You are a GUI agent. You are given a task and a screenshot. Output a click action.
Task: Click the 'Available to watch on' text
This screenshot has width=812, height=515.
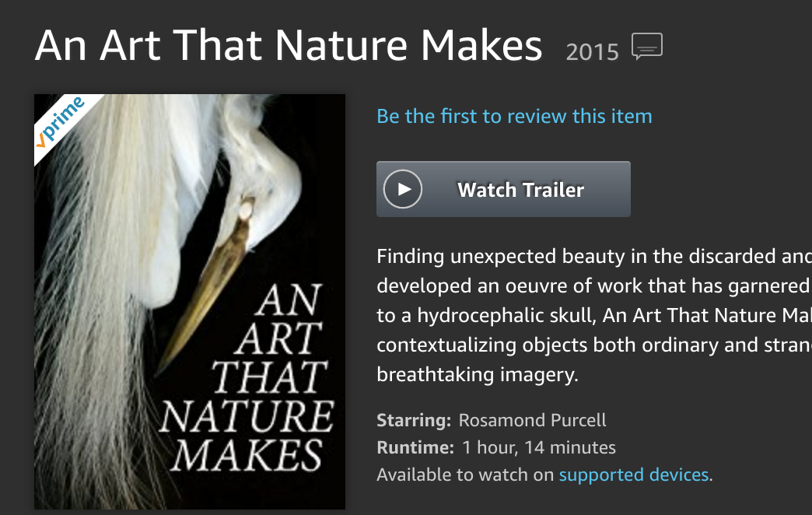(465, 475)
